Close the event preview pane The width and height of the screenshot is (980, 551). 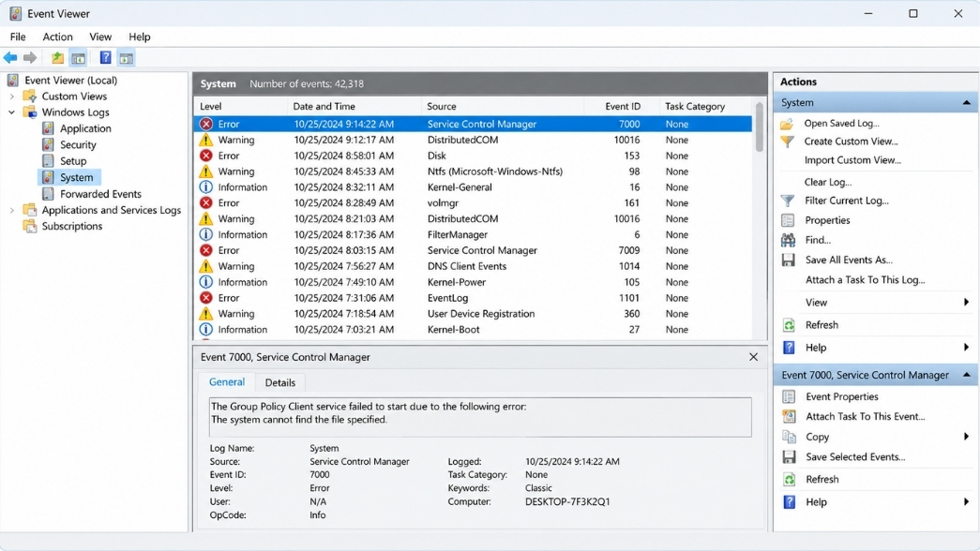pyautogui.click(x=753, y=357)
